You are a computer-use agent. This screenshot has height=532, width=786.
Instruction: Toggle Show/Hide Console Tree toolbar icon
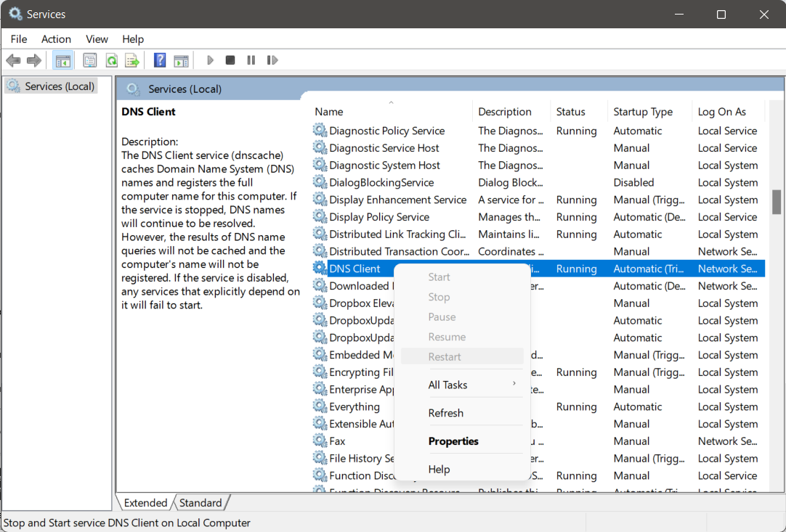63,61
